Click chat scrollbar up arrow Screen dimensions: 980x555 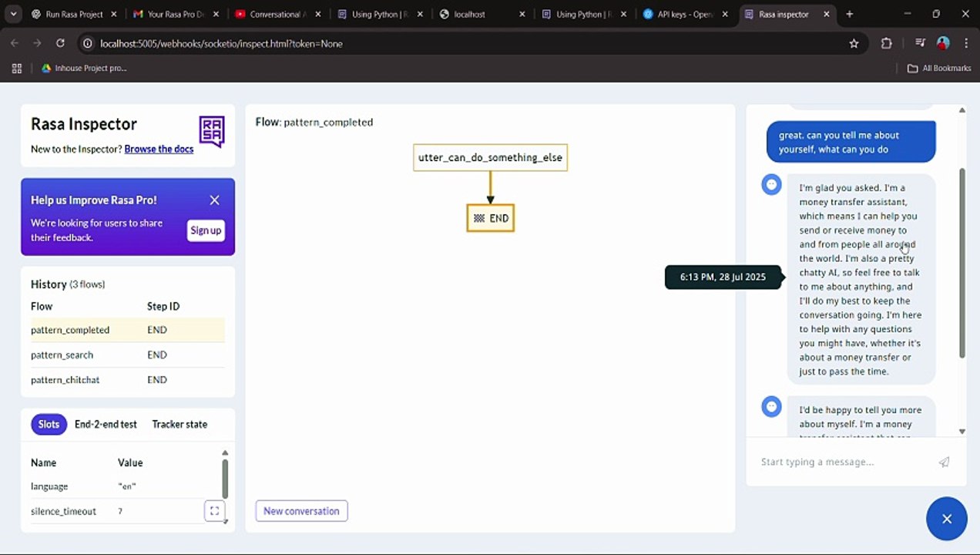[x=962, y=110]
